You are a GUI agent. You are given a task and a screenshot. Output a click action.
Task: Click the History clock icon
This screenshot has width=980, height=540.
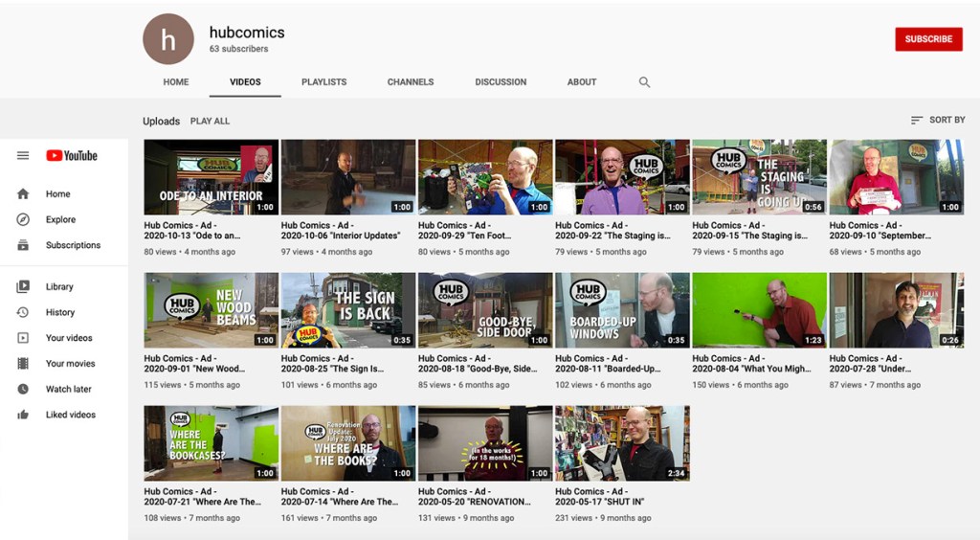click(23, 313)
